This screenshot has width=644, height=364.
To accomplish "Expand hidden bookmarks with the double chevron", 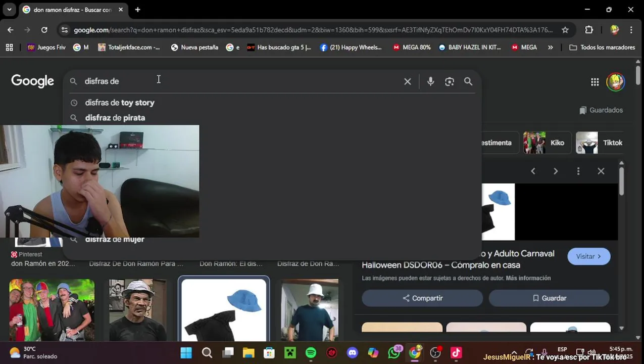I will (551, 47).
